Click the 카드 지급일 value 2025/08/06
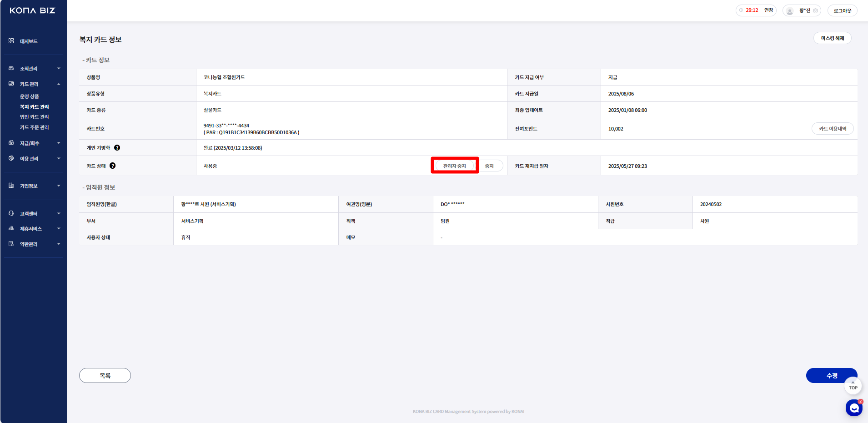The image size is (868, 423). point(621,94)
